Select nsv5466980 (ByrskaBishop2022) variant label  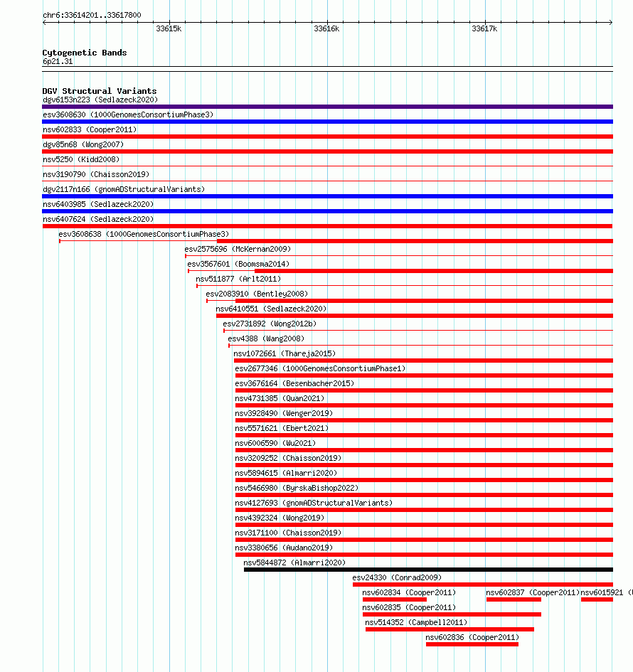[297, 488]
